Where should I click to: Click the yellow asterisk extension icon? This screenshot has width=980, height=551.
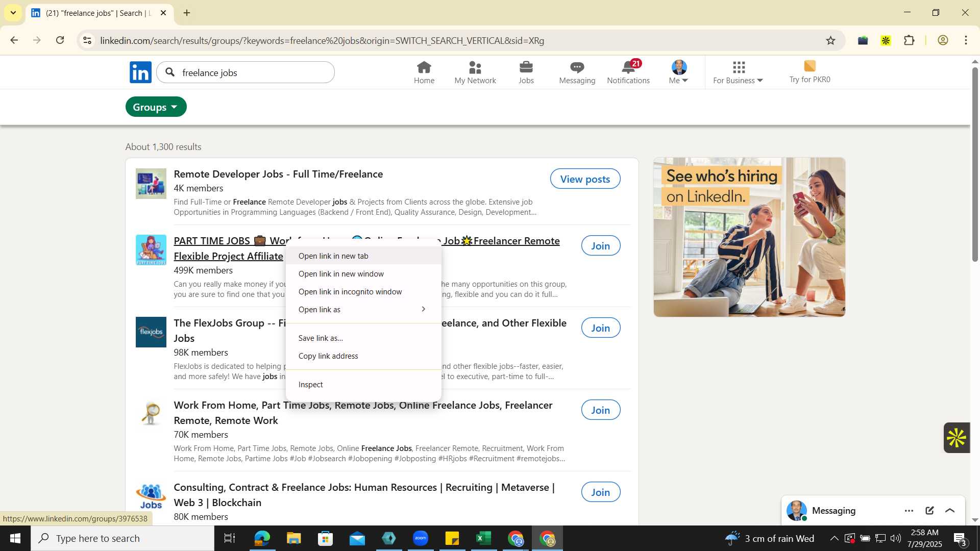coord(886,40)
